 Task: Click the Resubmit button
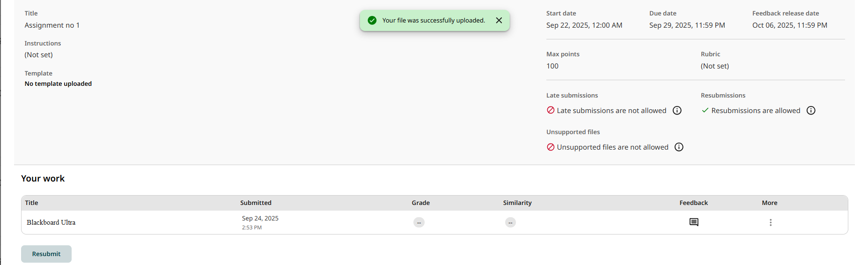coord(46,254)
